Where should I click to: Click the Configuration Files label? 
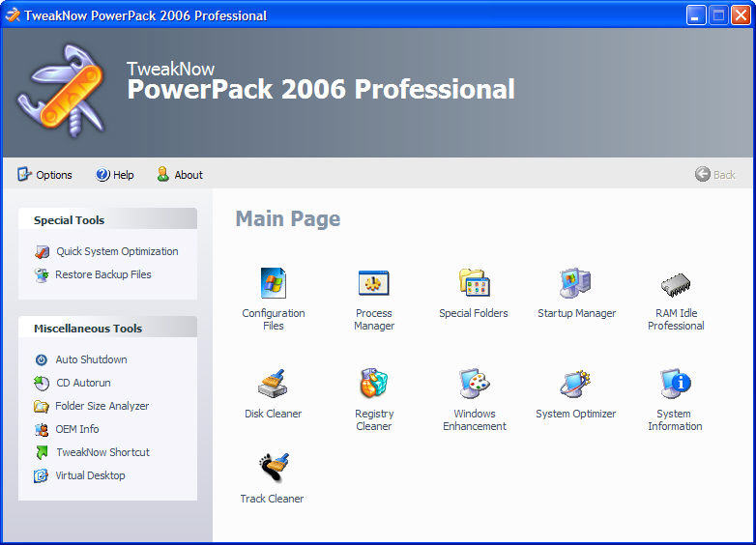pyautogui.click(x=274, y=320)
